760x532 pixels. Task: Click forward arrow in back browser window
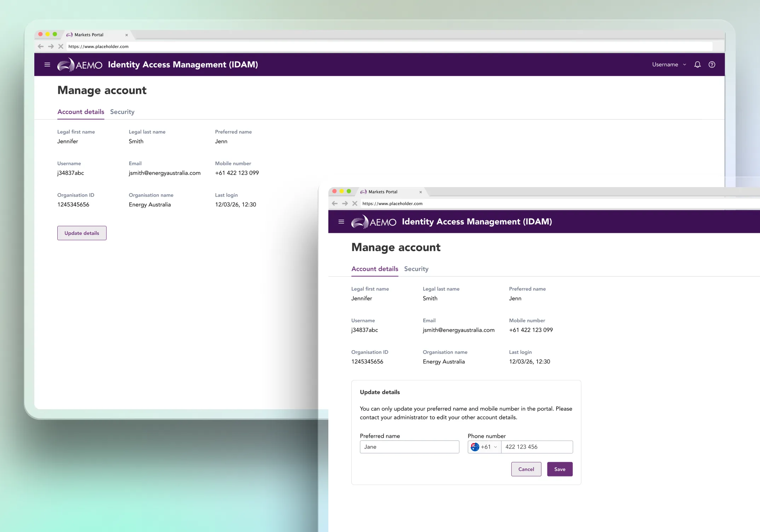point(51,46)
